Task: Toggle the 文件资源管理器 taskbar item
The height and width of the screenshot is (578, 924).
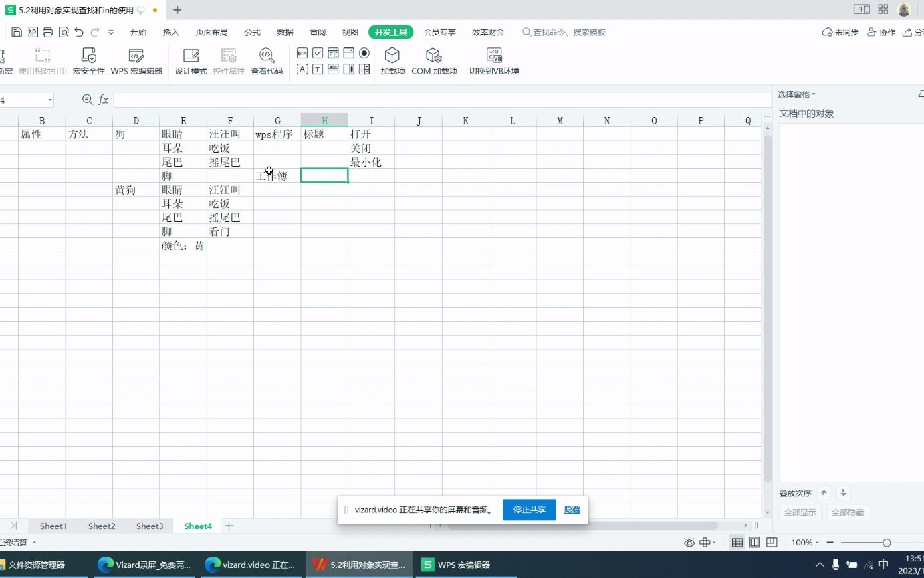Action: click(x=37, y=565)
